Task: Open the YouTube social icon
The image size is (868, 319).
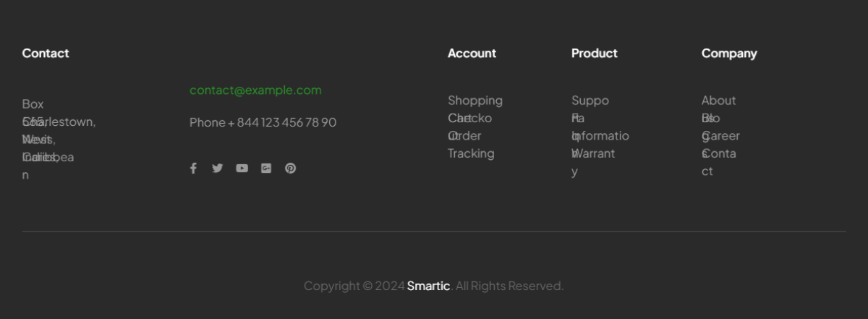Action: coord(242,168)
